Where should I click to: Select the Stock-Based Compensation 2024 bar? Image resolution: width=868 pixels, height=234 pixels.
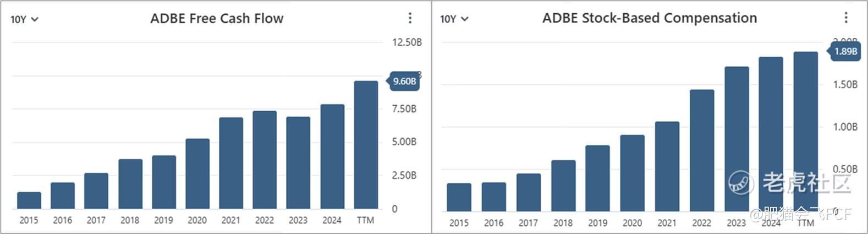[771, 134]
